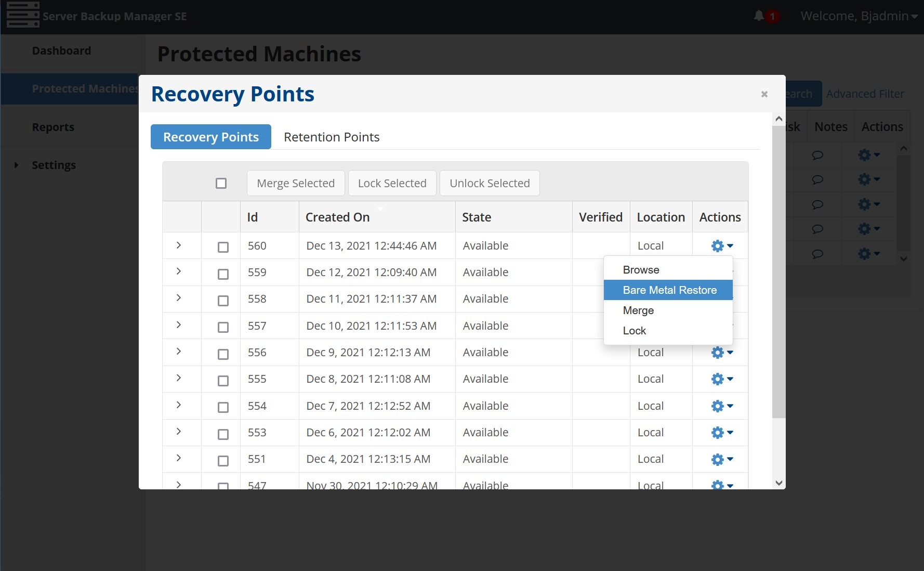
Task: Open the bottom gear icon in background Actions column
Action: pyautogui.click(x=865, y=254)
